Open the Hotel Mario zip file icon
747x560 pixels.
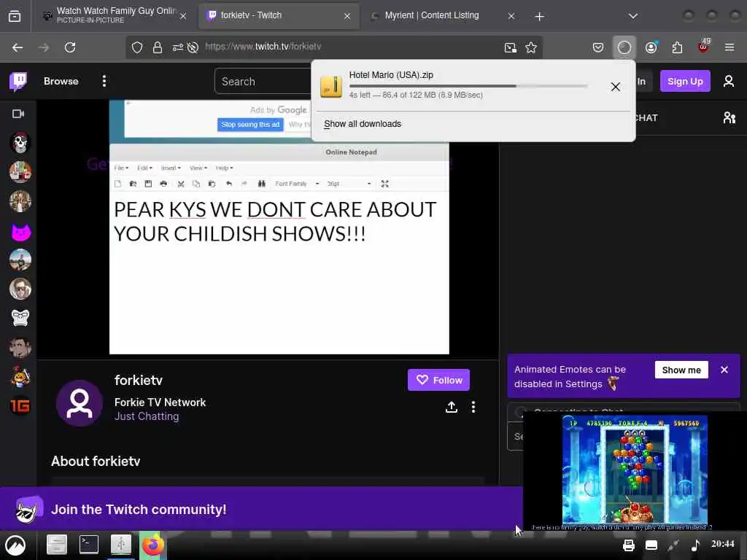click(x=331, y=86)
